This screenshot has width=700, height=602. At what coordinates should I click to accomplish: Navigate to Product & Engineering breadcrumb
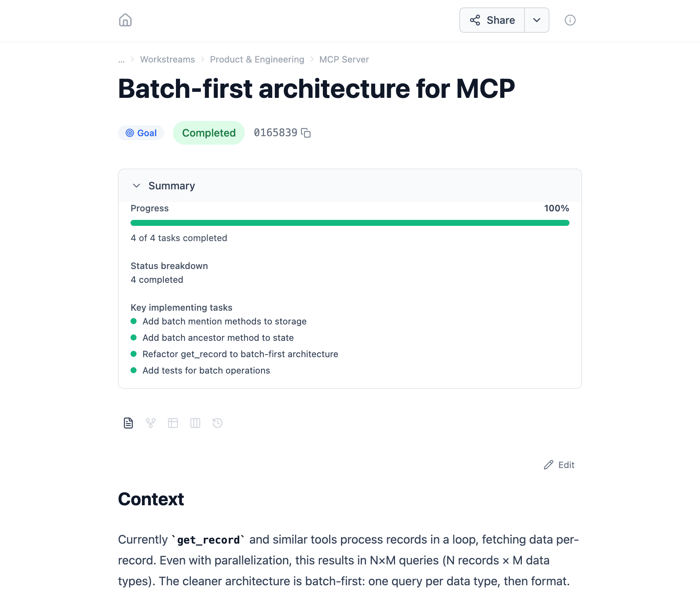(x=257, y=60)
